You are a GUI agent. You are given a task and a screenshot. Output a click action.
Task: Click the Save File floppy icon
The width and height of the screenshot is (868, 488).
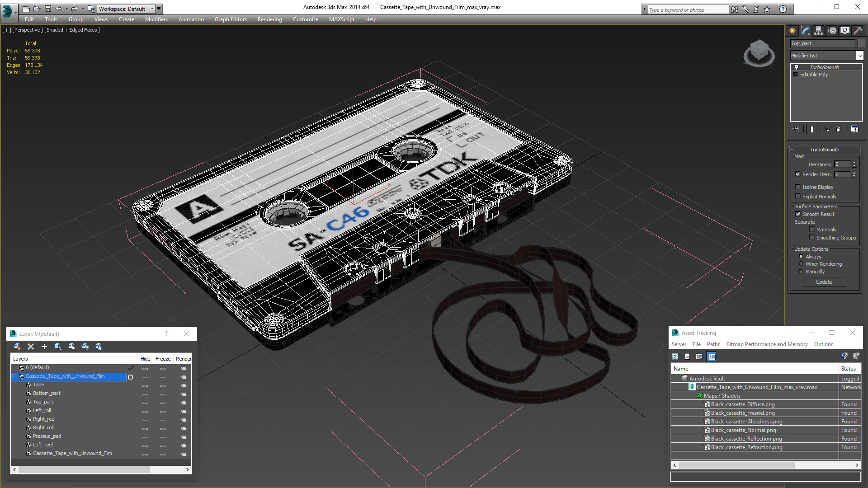coord(47,9)
